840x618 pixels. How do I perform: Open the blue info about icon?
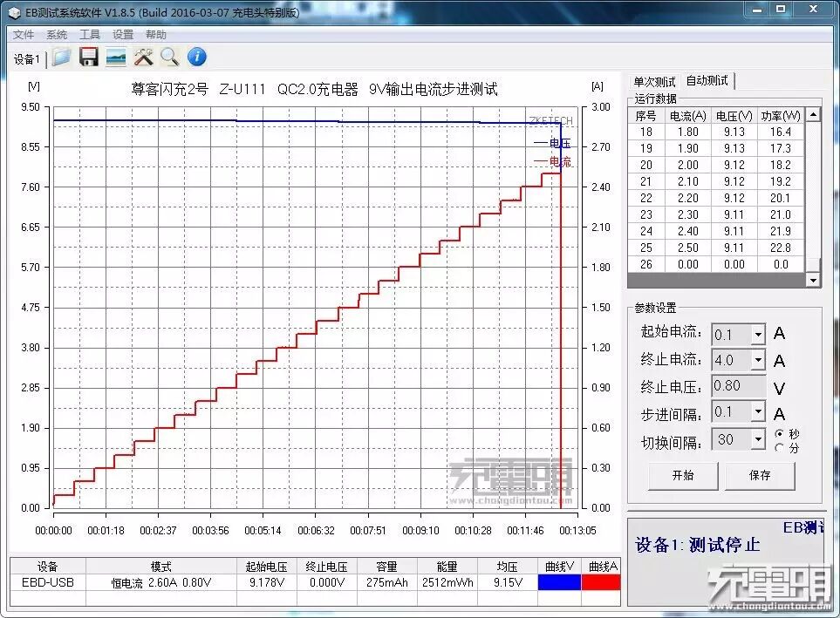[197, 57]
